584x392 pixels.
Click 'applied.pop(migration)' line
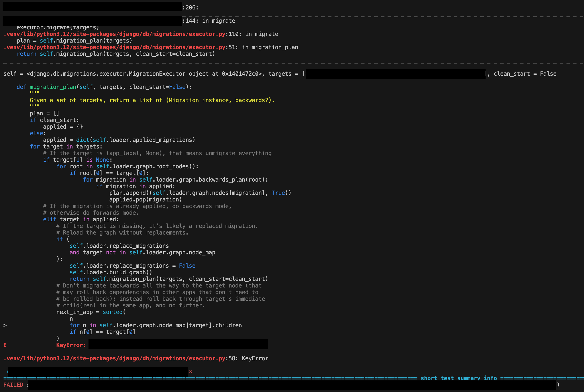[145, 200]
